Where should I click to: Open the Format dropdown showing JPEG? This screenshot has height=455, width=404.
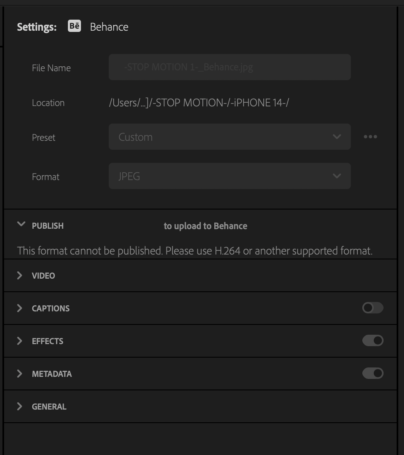point(230,176)
